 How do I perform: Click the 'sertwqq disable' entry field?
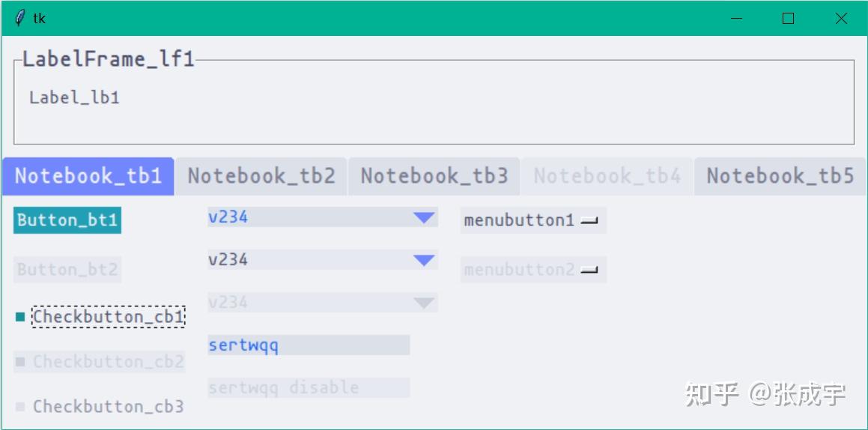pyautogui.click(x=308, y=387)
